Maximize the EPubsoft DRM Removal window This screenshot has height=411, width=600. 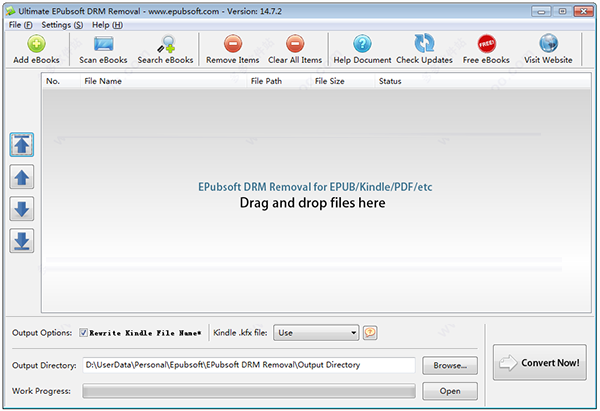point(562,11)
